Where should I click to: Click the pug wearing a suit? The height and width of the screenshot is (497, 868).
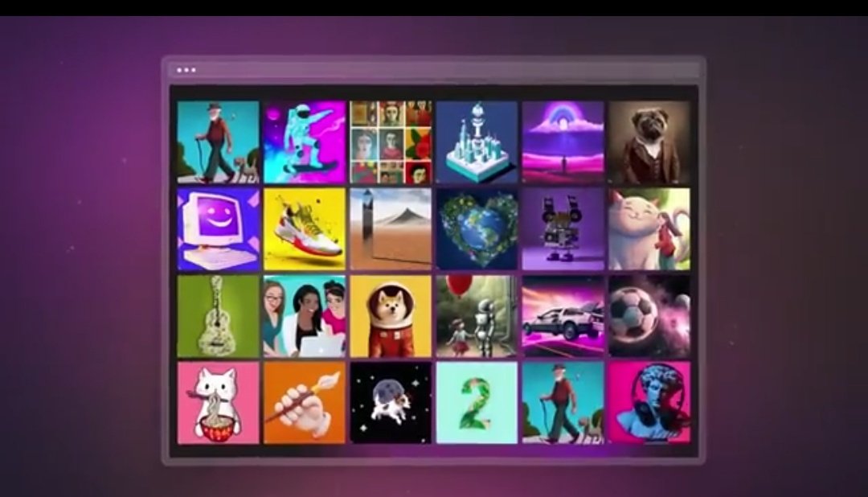tap(649, 142)
